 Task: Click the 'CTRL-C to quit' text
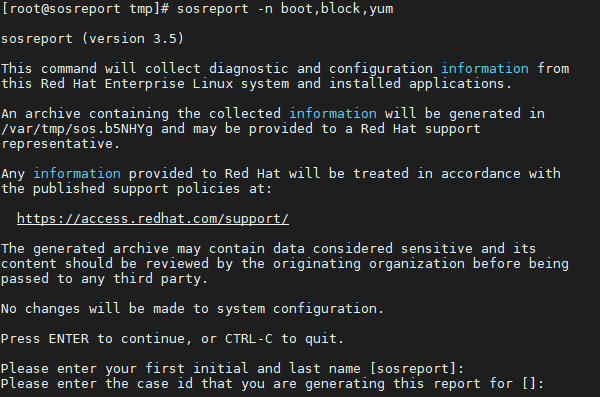[x=284, y=339]
